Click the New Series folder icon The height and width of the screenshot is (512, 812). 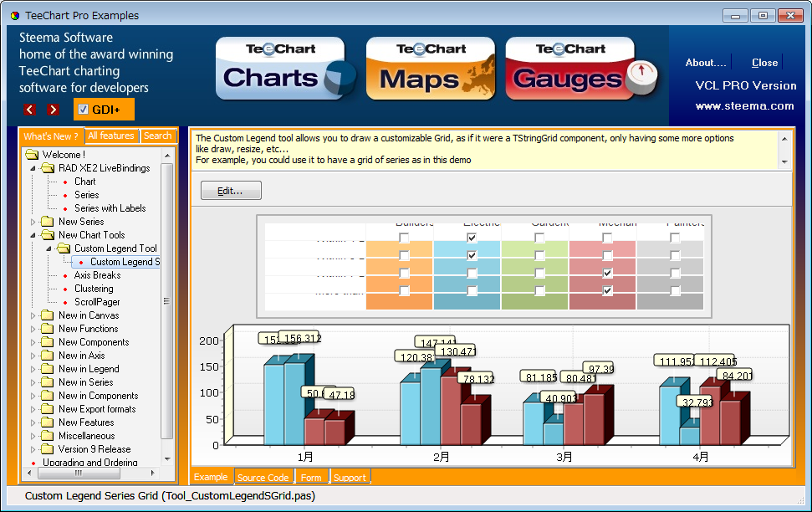[48, 222]
